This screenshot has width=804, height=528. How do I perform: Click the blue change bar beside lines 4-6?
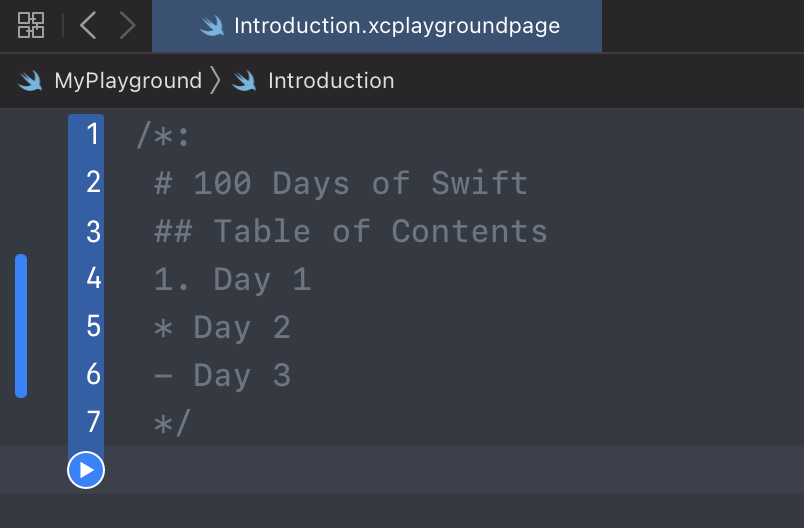(21, 326)
